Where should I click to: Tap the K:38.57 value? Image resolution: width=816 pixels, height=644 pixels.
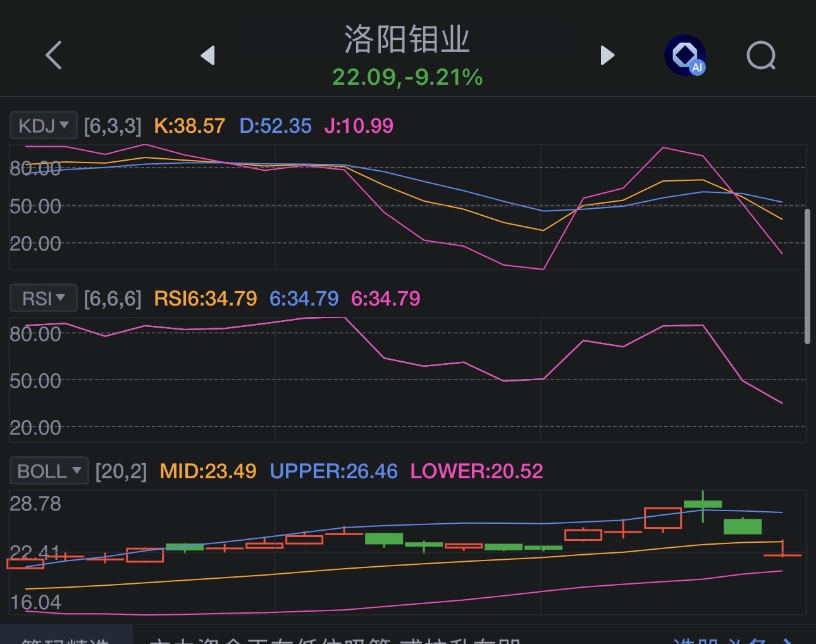(190, 126)
